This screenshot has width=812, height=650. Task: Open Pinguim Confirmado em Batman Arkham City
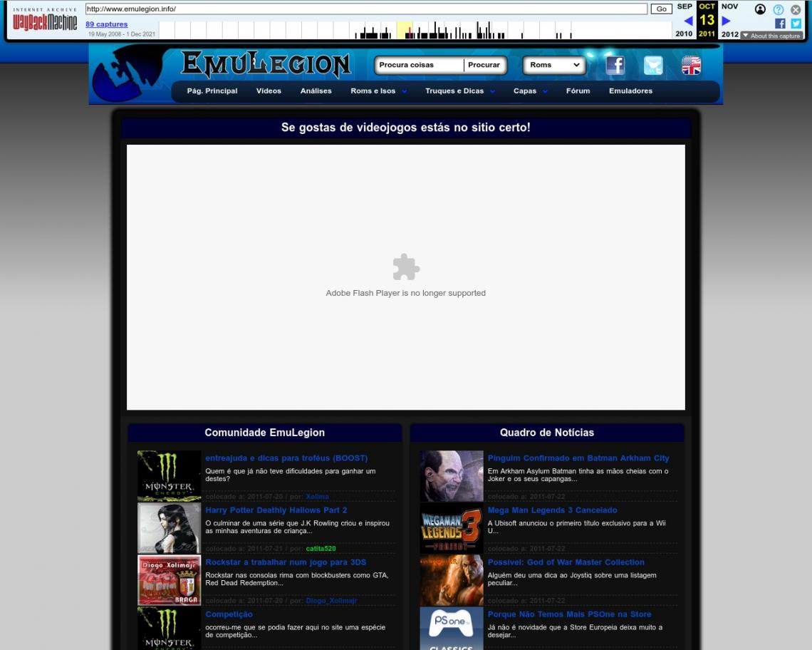point(578,458)
